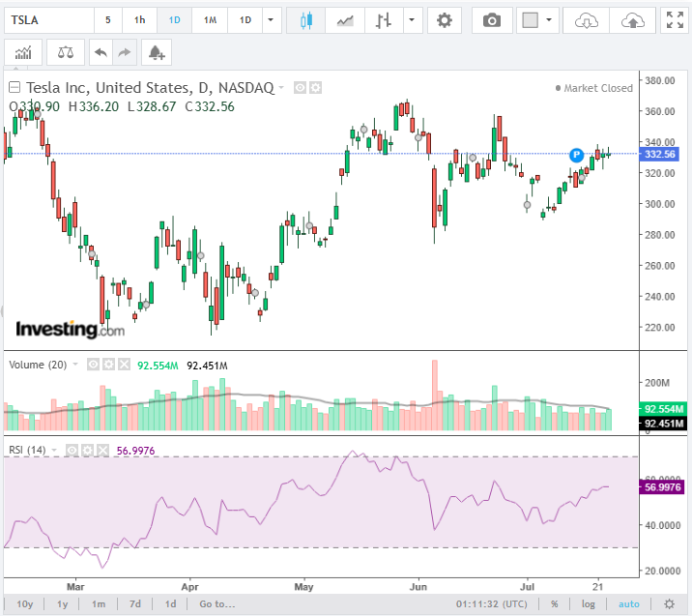
Task: Set range to 7d
Action: point(135,603)
